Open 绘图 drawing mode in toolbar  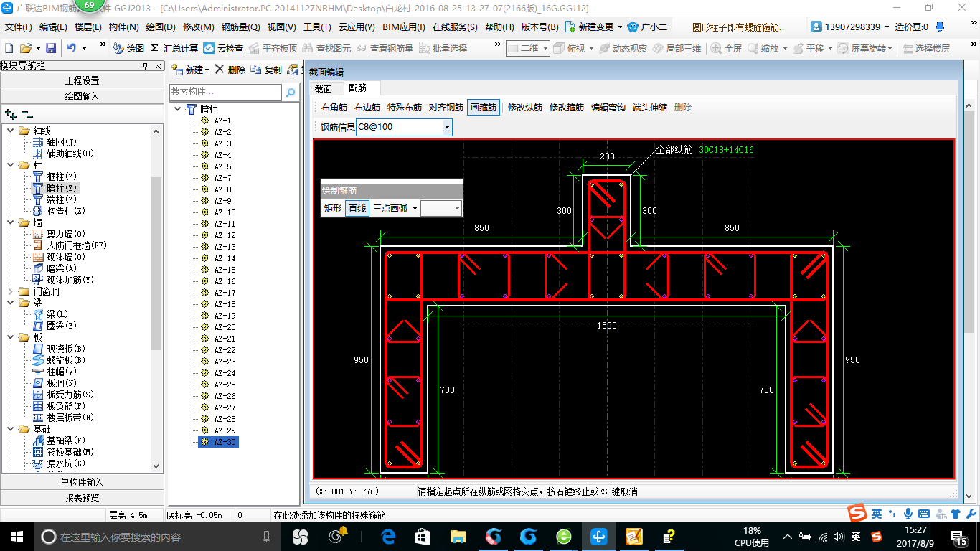coord(128,48)
